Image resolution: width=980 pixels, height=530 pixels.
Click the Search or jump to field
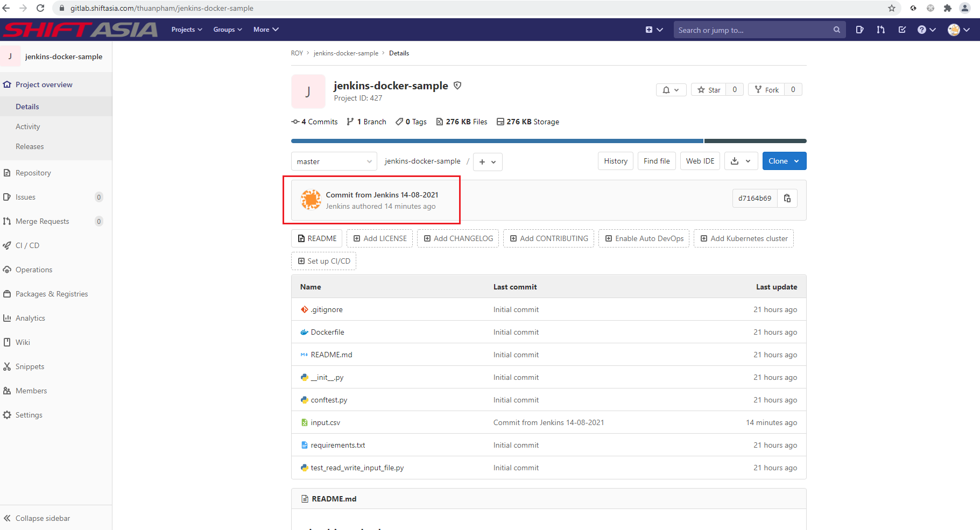[759, 30]
